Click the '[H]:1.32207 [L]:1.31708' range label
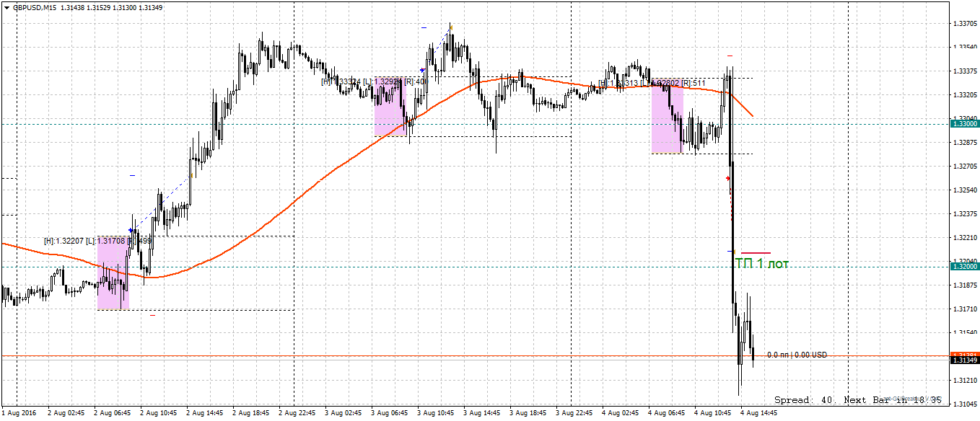 point(85,240)
